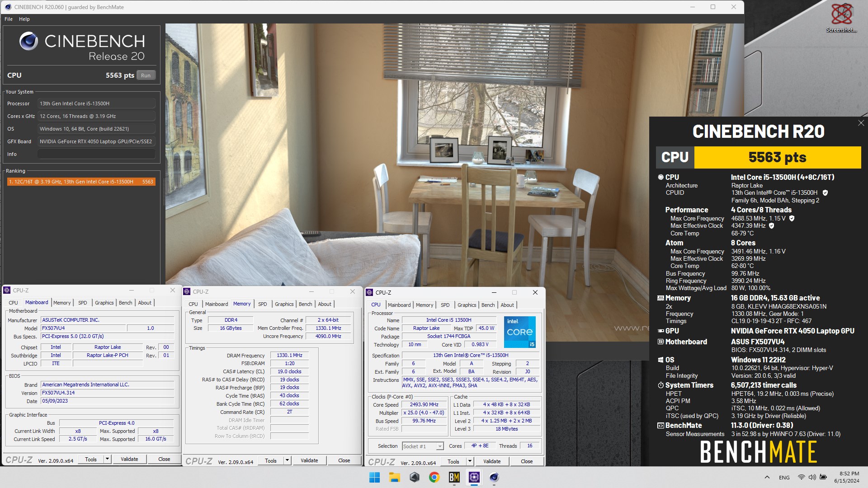The height and width of the screenshot is (488, 868).
Task: Click Close button in mainboard CPU-Z window
Action: [164, 459]
